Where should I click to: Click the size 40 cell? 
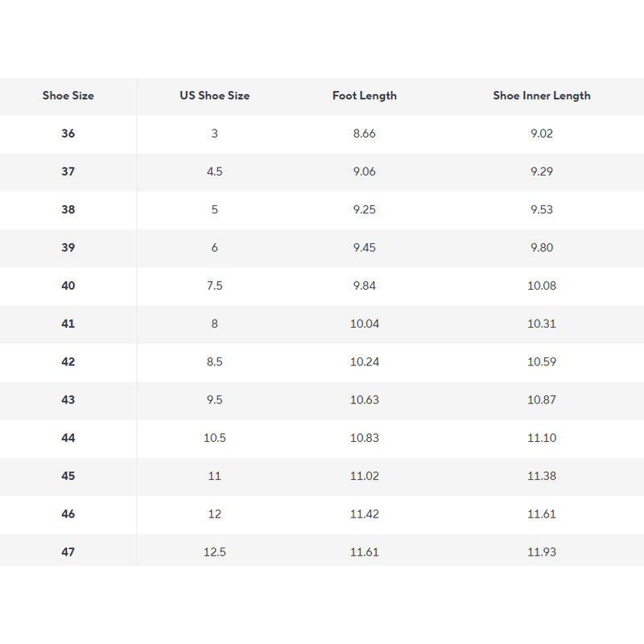tap(68, 286)
